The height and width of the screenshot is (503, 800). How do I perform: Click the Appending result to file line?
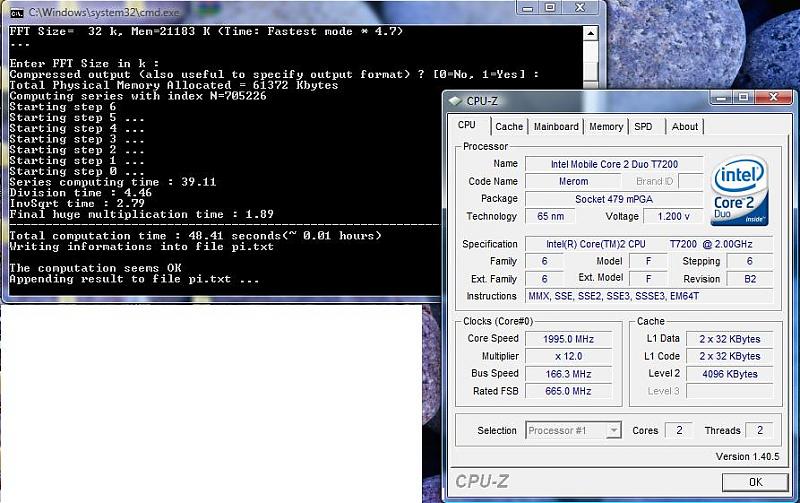(x=134, y=279)
